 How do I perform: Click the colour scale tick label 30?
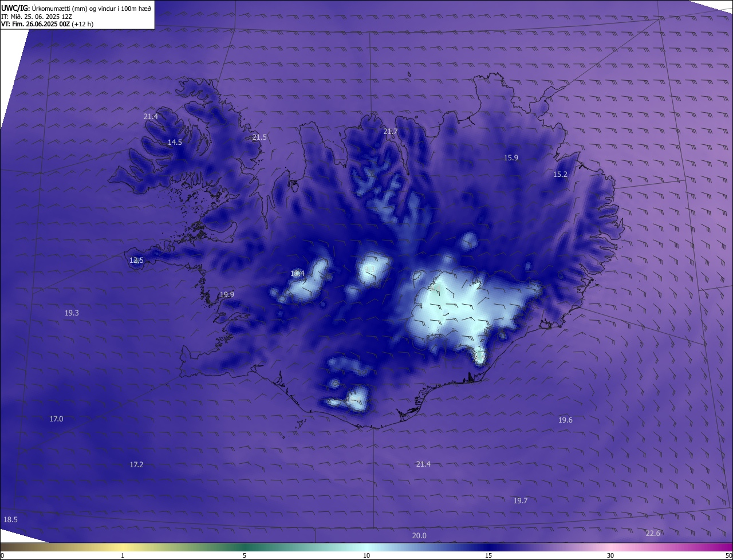tap(610, 555)
